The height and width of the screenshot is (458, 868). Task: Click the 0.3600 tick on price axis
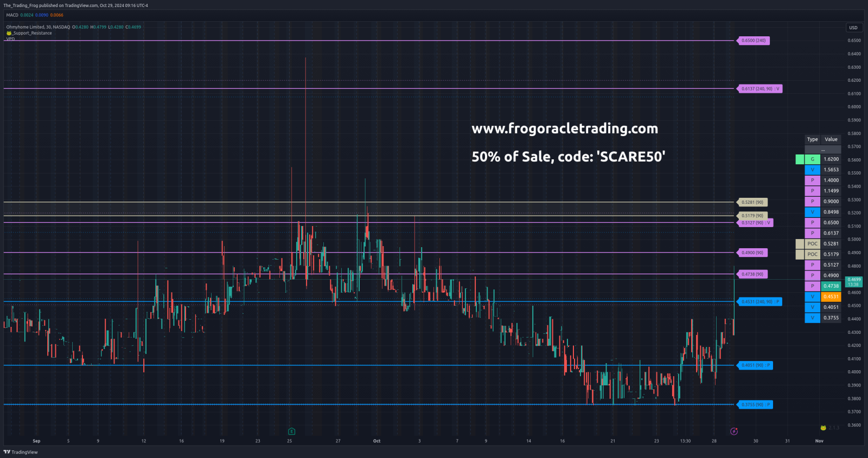[x=854, y=425]
